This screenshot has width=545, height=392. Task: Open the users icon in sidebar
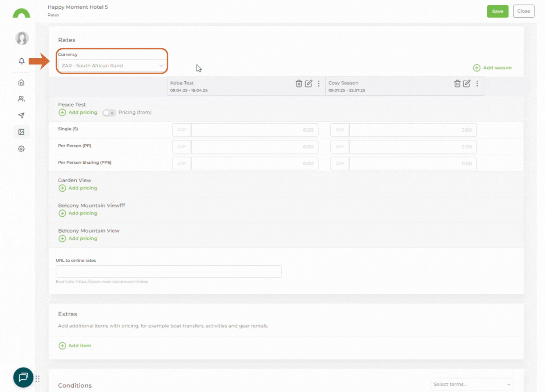pyautogui.click(x=21, y=99)
